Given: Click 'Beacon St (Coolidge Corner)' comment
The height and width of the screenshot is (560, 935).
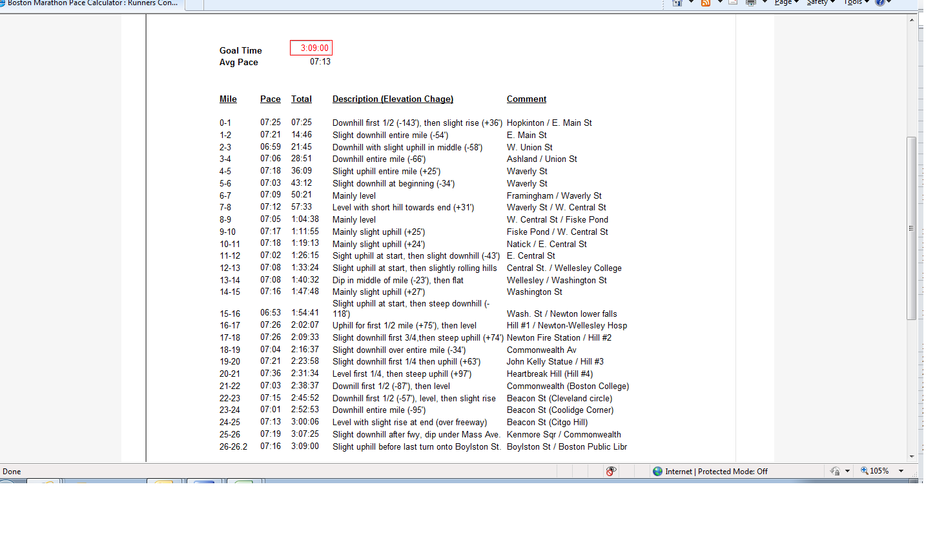Looking at the screenshot, I should 560,410.
